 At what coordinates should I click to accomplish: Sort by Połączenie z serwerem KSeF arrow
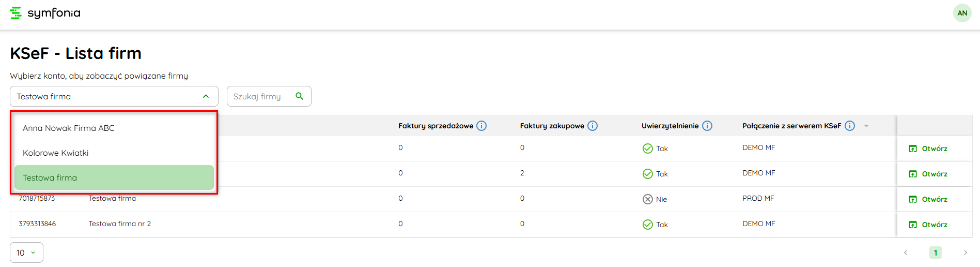[866, 126]
